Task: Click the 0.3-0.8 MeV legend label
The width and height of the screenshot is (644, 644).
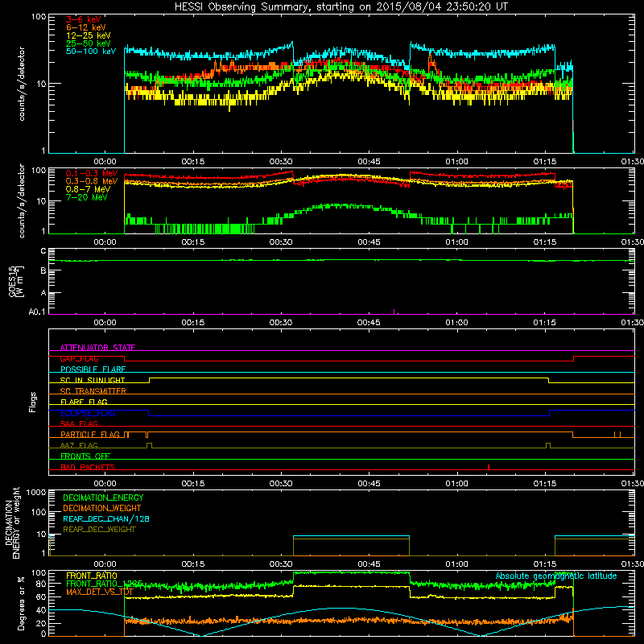Action: coord(92,181)
